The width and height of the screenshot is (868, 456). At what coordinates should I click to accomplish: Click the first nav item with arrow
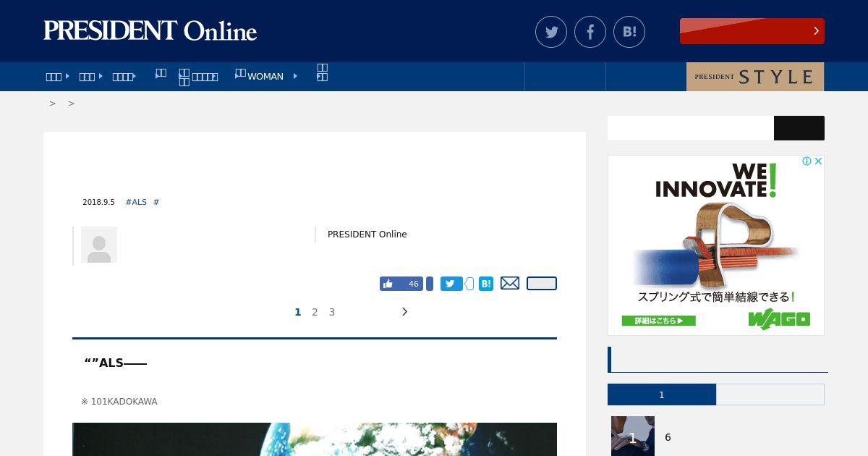coord(57,76)
